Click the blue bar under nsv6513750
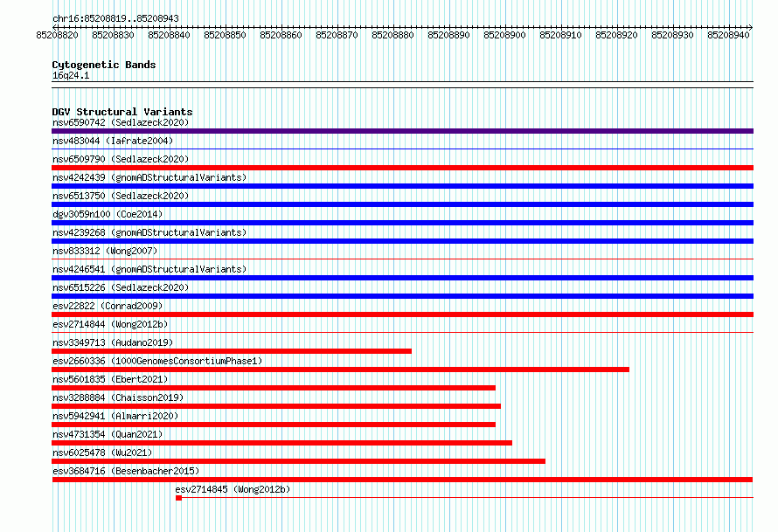 [402, 204]
